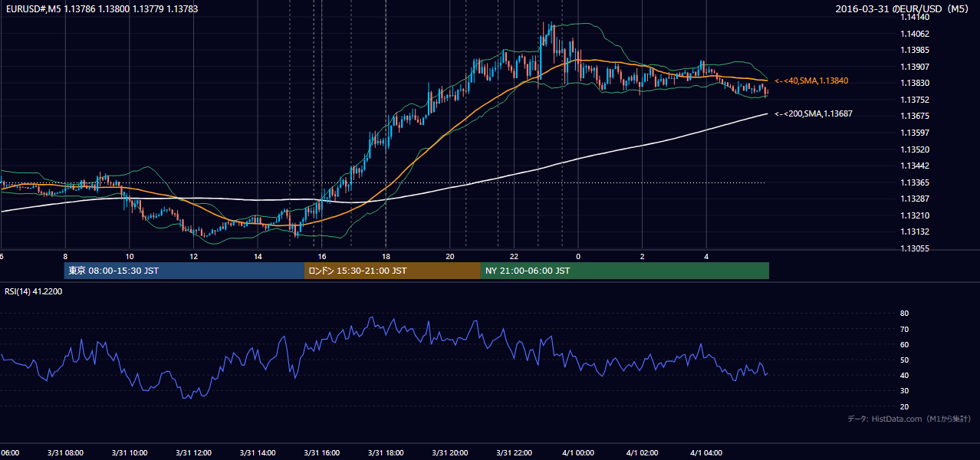Click RSI scale value 30
This screenshot has height=460, width=980.
pos(904,391)
